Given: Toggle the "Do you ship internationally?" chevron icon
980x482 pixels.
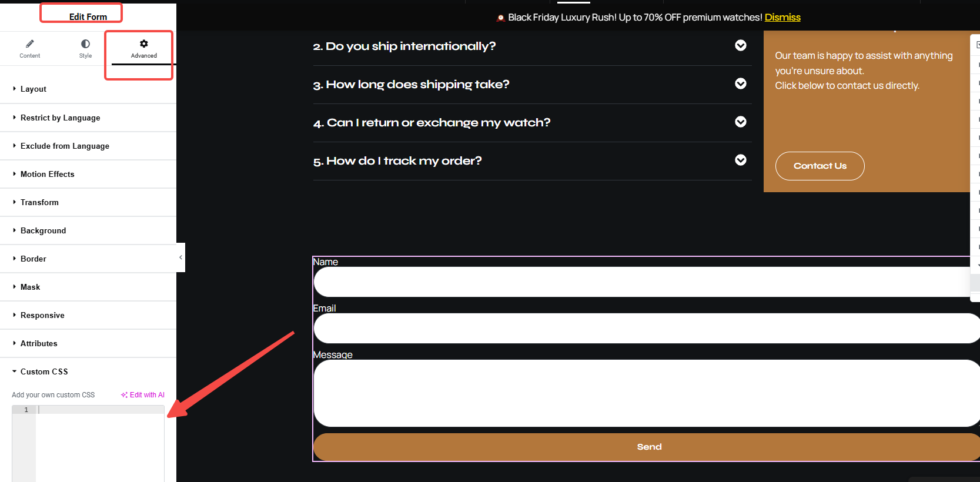Looking at the screenshot, I should pos(741,46).
